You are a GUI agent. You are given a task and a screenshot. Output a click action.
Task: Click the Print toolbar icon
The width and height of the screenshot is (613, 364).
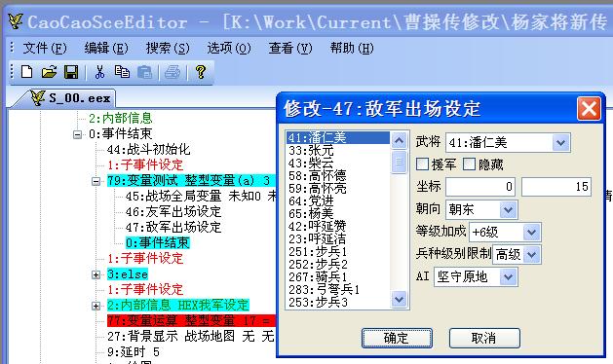pyautogui.click(x=172, y=72)
